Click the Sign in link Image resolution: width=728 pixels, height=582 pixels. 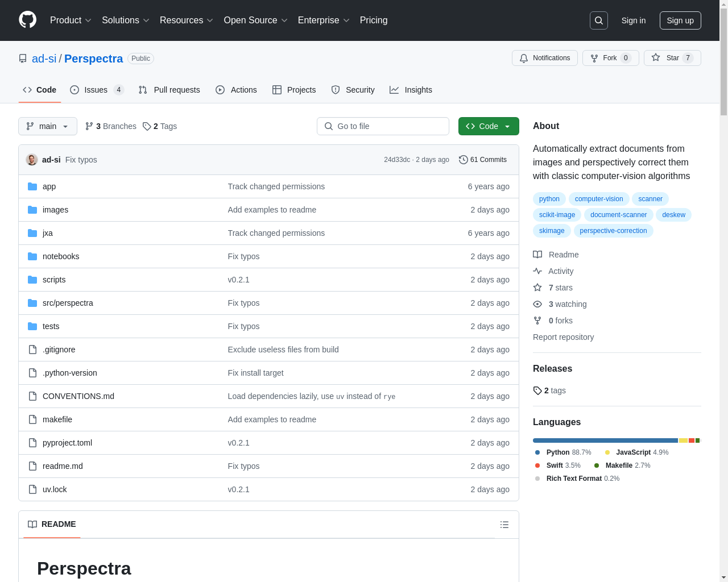click(x=634, y=20)
